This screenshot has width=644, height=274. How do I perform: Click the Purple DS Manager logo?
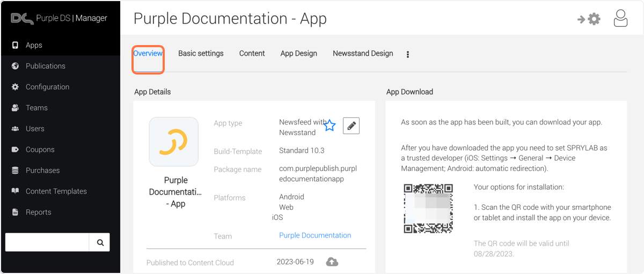tap(59, 18)
